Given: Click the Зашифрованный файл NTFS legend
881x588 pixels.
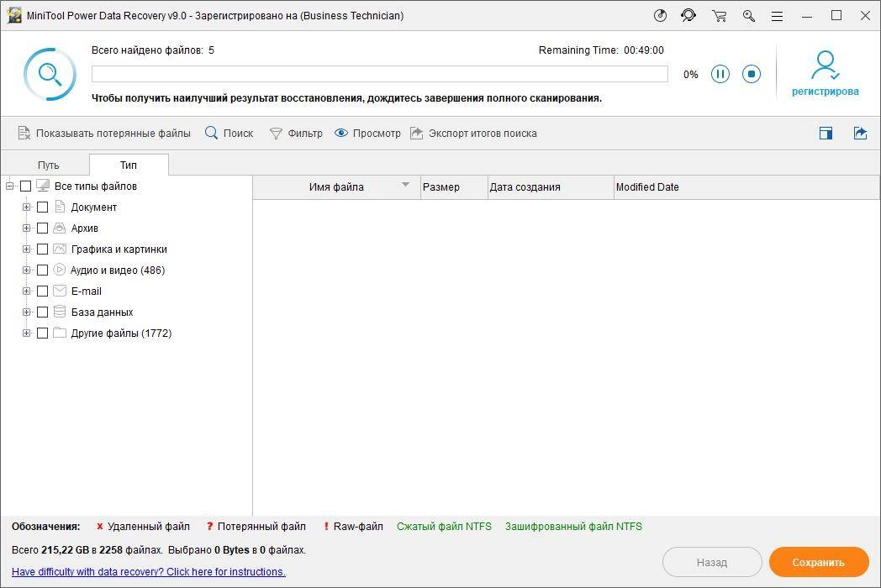Looking at the screenshot, I should coord(573,526).
